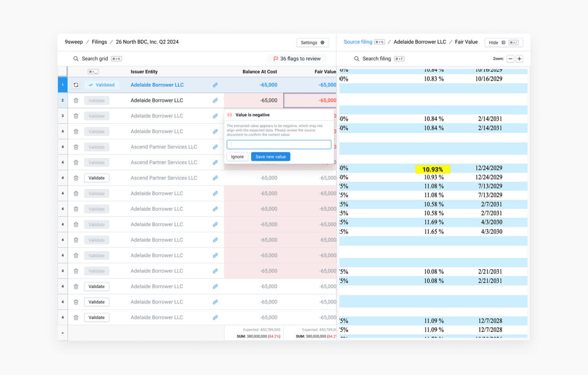Select the flagged -65,000 Fair Value cell in row 2
This screenshot has width=588, height=375.
(310, 100)
